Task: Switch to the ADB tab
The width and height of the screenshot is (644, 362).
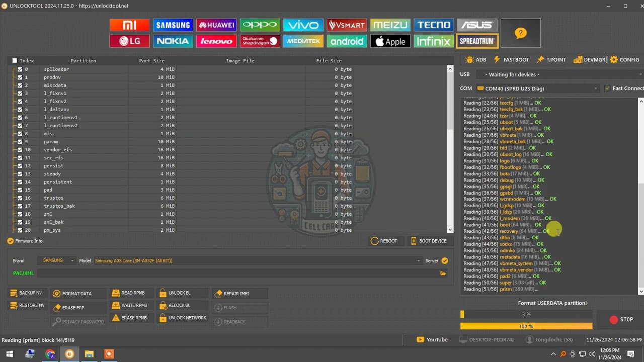Action: pos(475,60)
